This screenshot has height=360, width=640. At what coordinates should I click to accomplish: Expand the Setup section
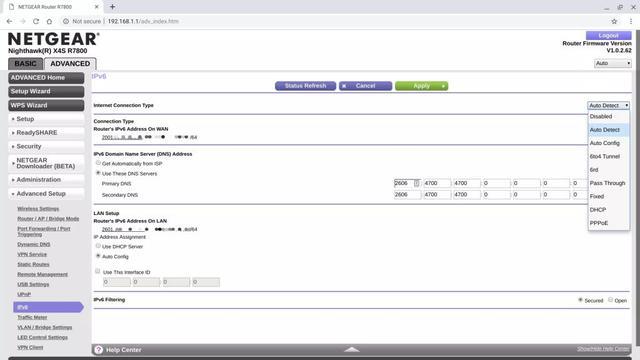(x=46, y=119)
